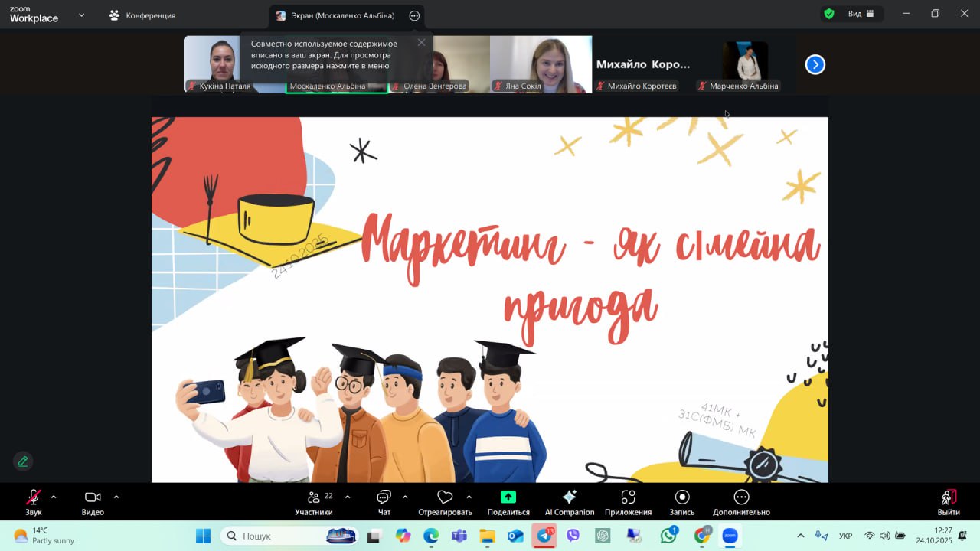Viewport: 980px width, 551px height.
Task: Switch to the Конференция tab
Action: point(142,15)
